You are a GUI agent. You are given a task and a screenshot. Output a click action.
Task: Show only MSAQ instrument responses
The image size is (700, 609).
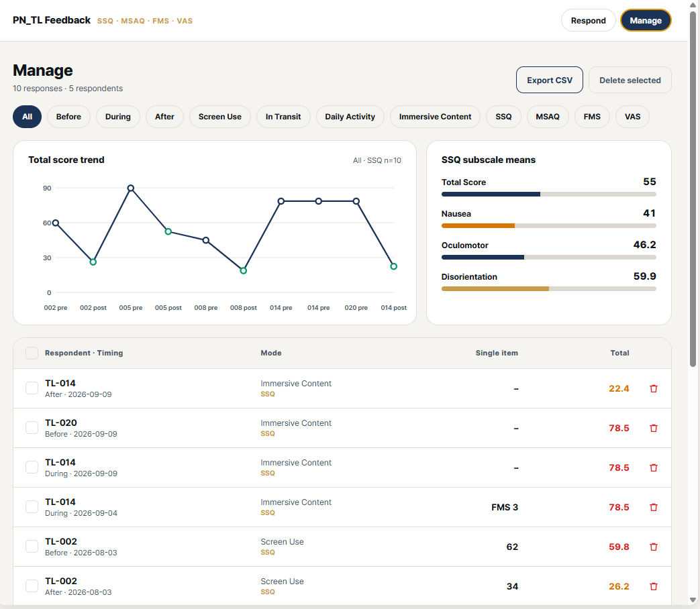pyautogui.click(x=548, y=117)
